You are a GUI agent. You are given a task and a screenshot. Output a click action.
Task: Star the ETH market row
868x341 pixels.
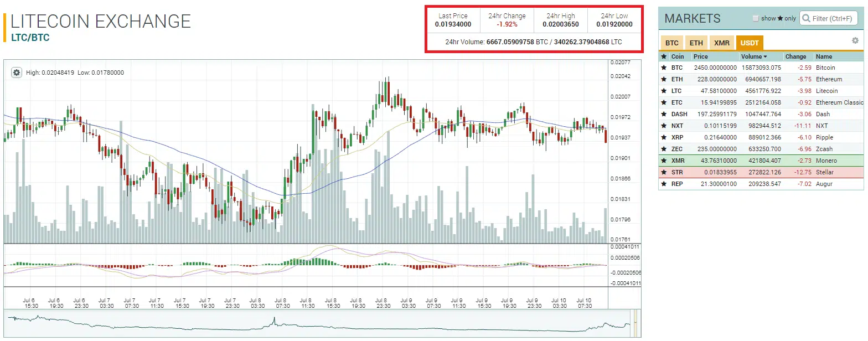tap(664, 79)
